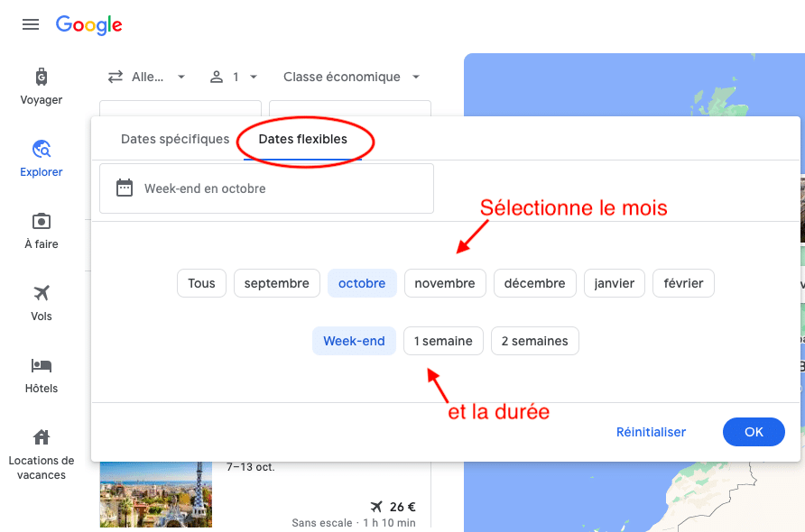Screen dimensions: 805x532
Task: Select the Explorer sidebar icon
Action: point(42,150)
